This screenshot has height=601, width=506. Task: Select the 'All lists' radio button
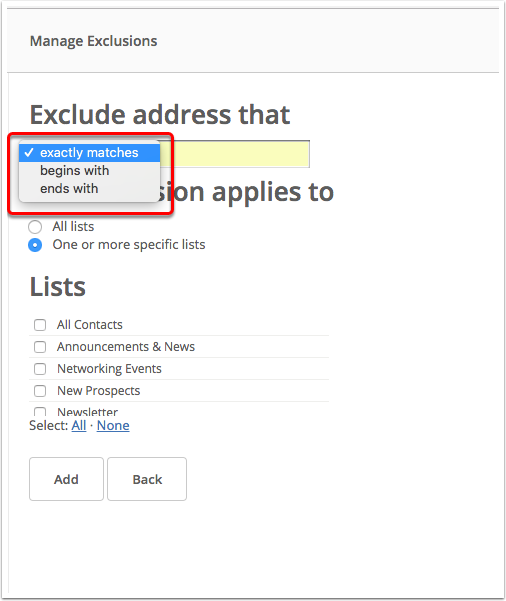[x=35, y=227]
